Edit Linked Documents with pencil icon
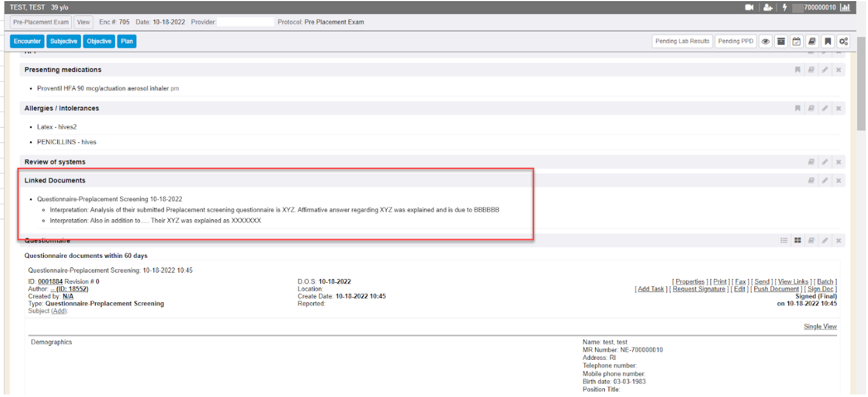 (x=825, y=181)
